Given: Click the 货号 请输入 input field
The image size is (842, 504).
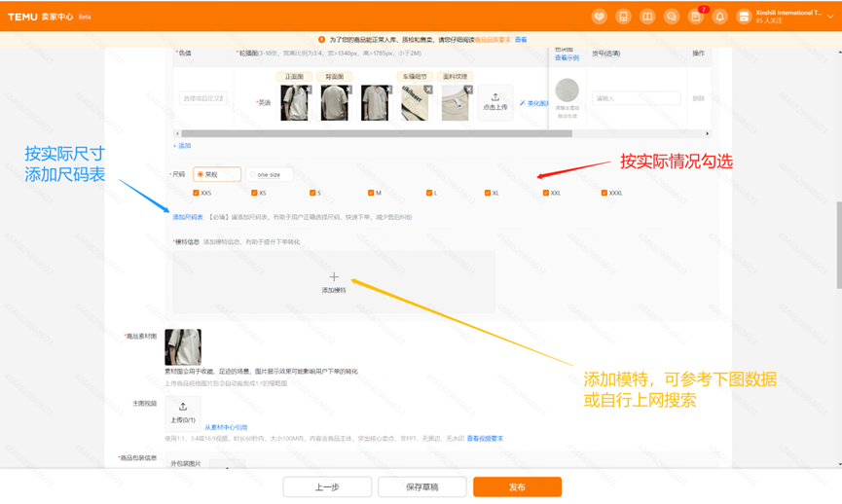Looking at the screenshot, I should 637,98.
